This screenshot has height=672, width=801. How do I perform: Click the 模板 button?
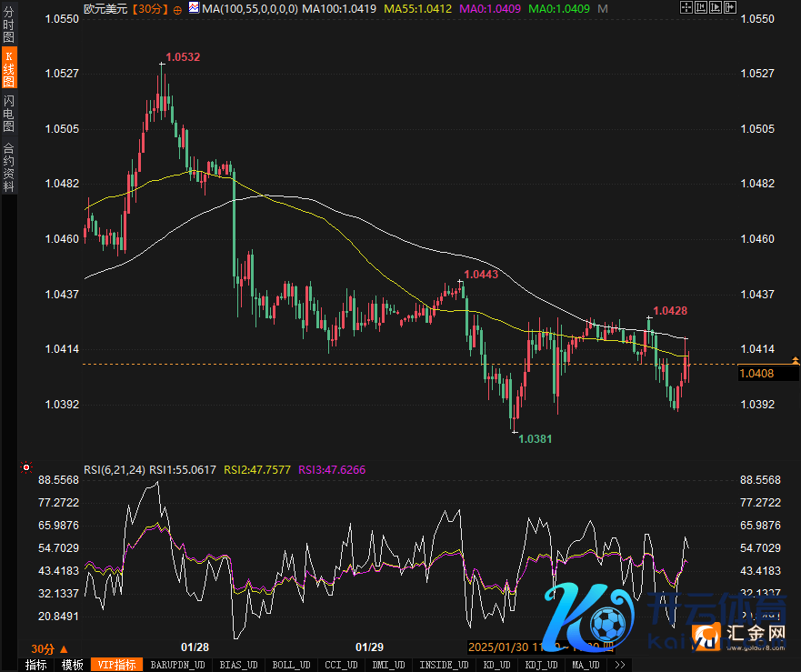point(72,665)
